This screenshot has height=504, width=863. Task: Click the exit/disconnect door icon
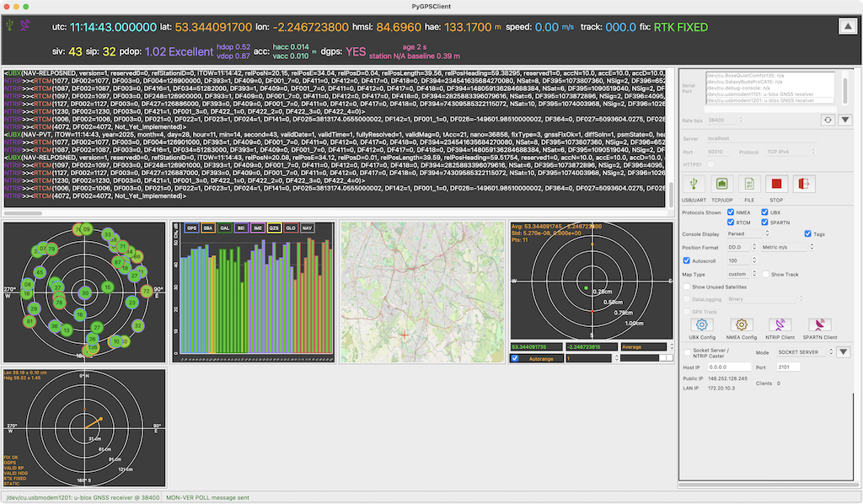click(803, 184)
